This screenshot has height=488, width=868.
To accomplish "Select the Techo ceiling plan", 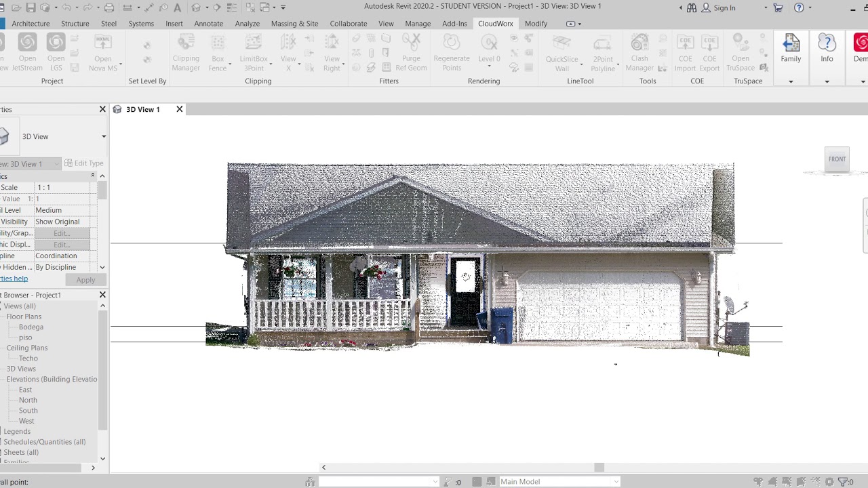I will (28, 358).
